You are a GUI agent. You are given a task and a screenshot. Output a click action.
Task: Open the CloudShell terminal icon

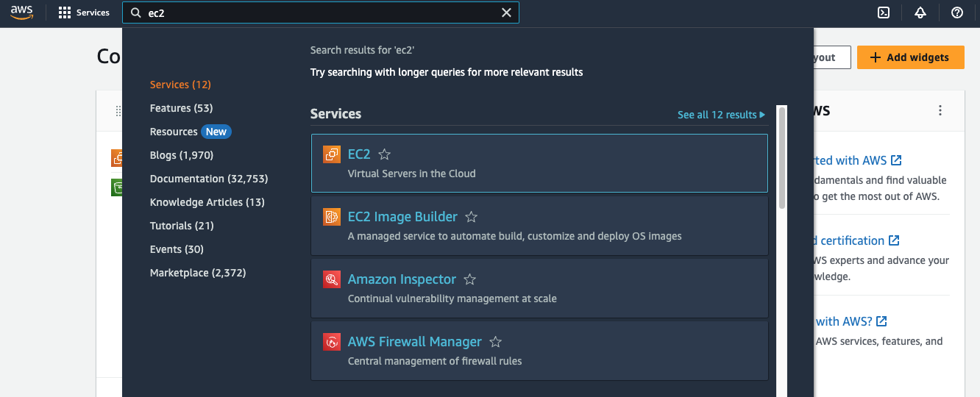(884, 12)
